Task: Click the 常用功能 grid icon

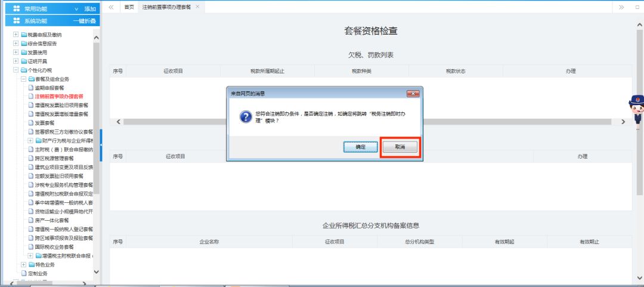Action: pyautogui.click(x=16, y=9)
